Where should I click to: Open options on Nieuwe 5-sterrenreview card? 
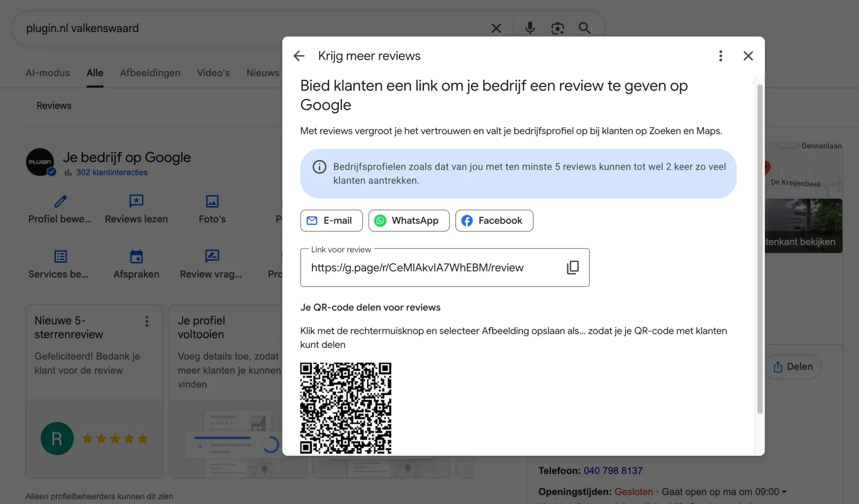147,322
